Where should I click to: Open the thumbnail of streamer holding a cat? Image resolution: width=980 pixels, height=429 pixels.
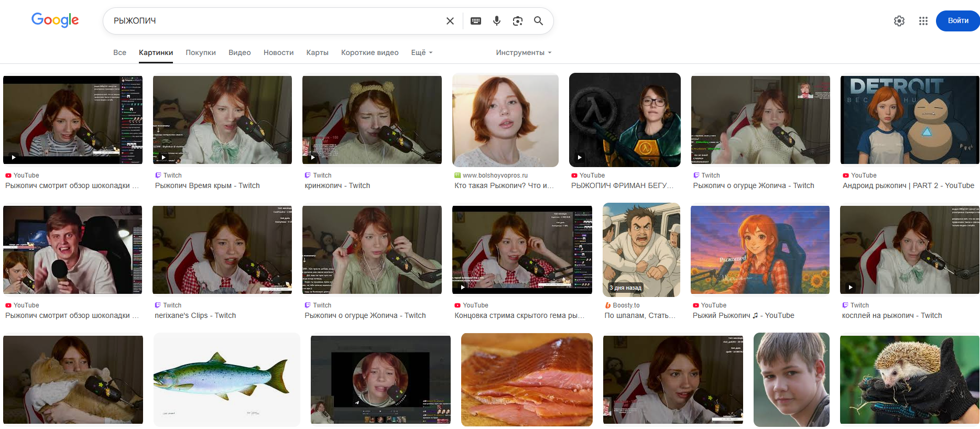click(x=73, y=380)
